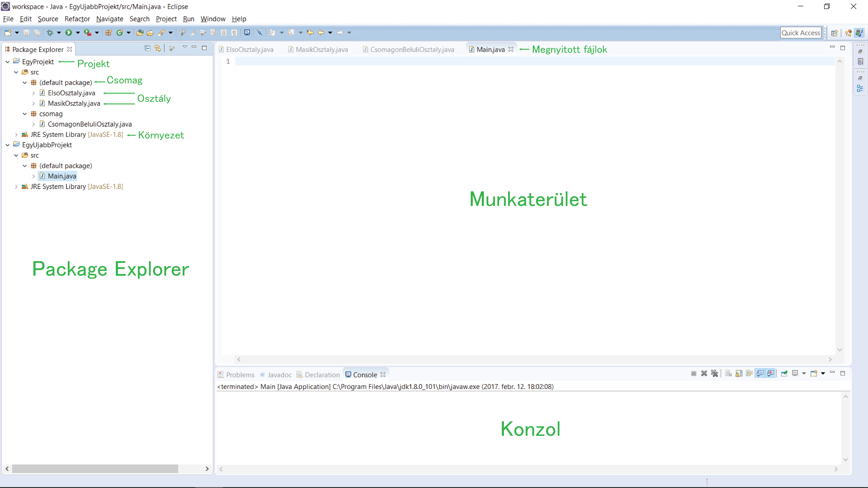Select EgyUjabbProjekt project
Viewport: 868px width, 488px height.
47,145
